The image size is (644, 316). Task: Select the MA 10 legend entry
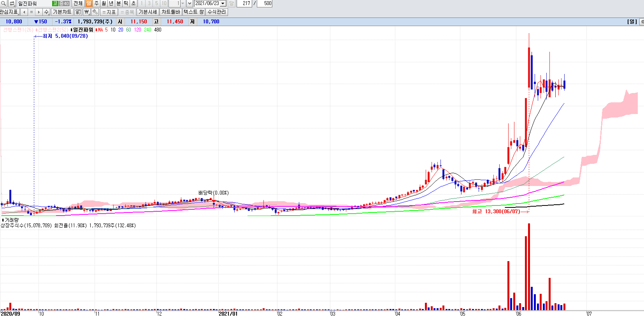click(x=113, y=30)
